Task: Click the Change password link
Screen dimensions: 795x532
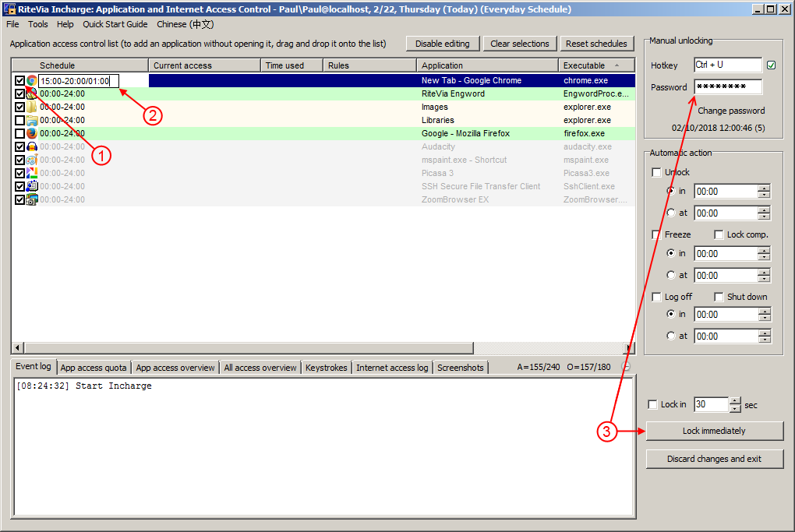Action: (x=731, y=111)
